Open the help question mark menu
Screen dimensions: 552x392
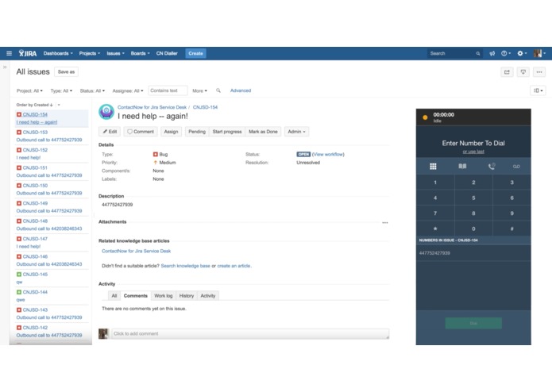point(506,53)
